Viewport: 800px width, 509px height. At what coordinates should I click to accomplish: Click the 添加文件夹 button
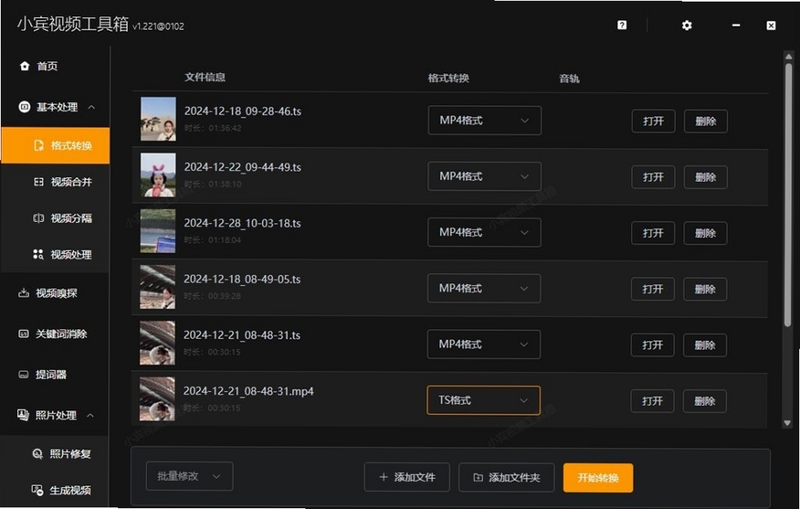click(x=506, y=477)
